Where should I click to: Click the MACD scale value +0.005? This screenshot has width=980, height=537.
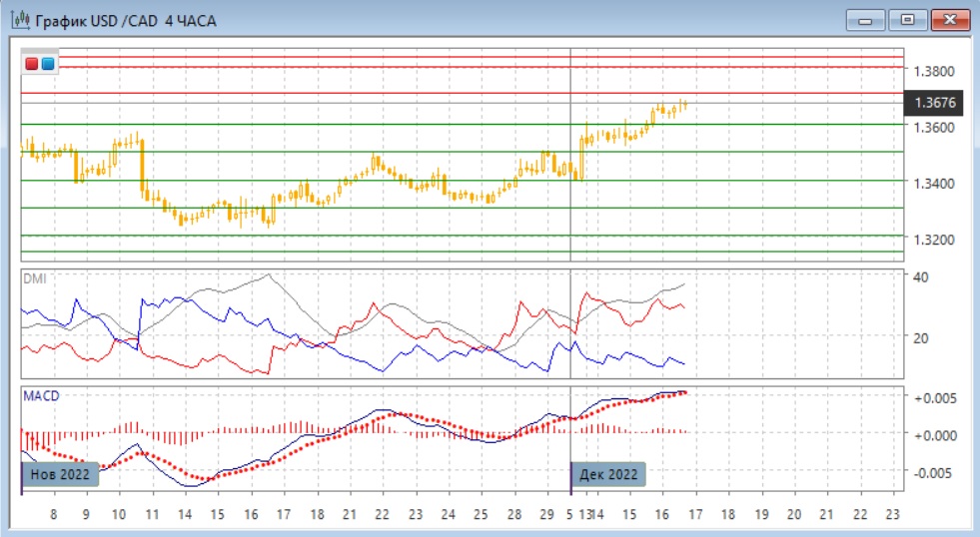[935, 398]
